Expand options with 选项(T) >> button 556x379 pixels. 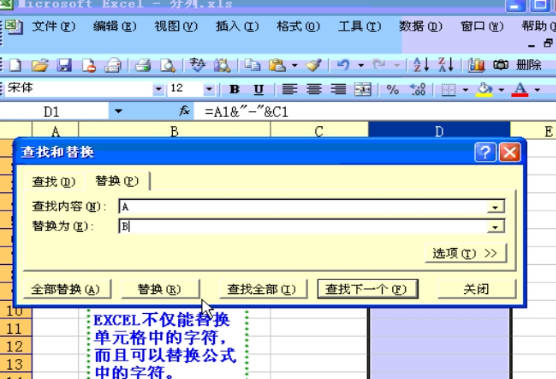coord(465,253)
